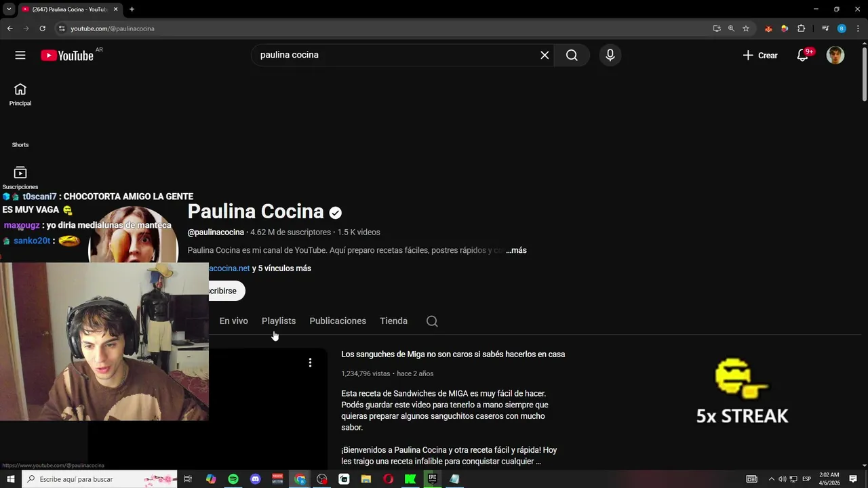Switch the ESP keyboard language indicator
The height and width of the screenshot is (488, 868).
(x=807, y=479)
